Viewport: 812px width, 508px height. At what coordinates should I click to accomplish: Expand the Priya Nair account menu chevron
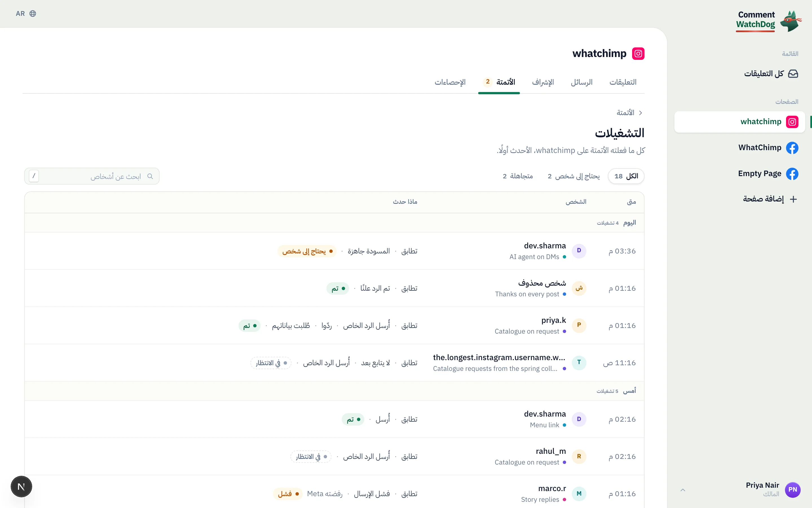pyautogui.click(x=683, y=490)
